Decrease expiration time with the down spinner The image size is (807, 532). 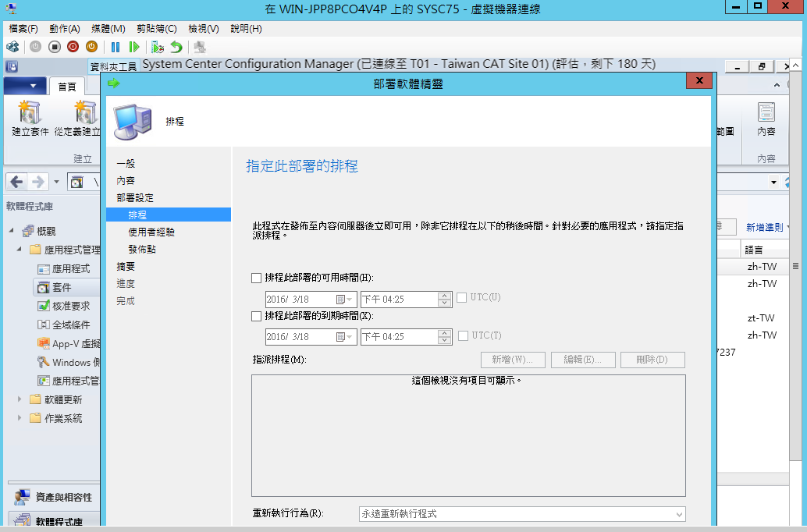pyautogui.click(x=443, y=341)
